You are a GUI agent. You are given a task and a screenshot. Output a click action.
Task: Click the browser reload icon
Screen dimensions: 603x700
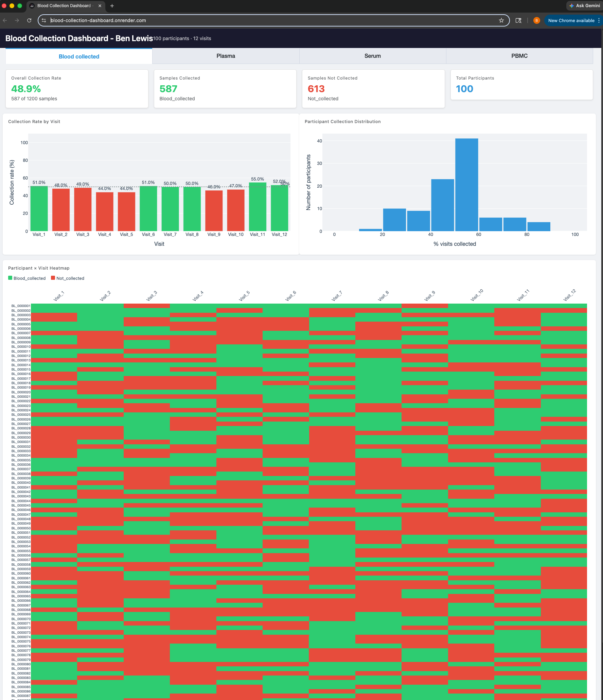point(29,20)
